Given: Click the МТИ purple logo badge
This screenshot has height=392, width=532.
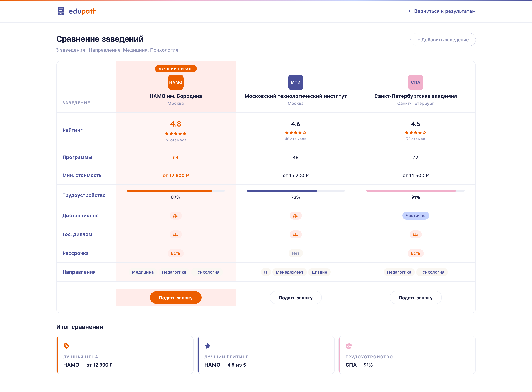Looking at the screenshot, I should [296, 82].
